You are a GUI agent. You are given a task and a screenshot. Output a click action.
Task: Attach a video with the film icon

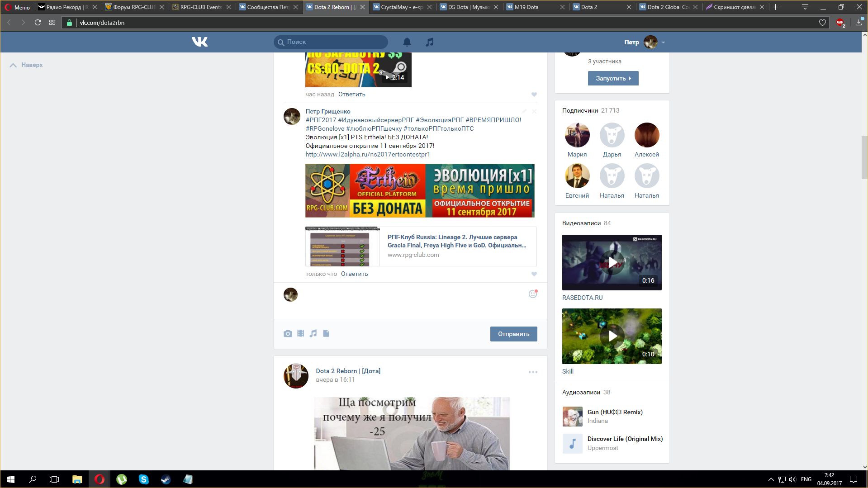click(x=300, y=333)
